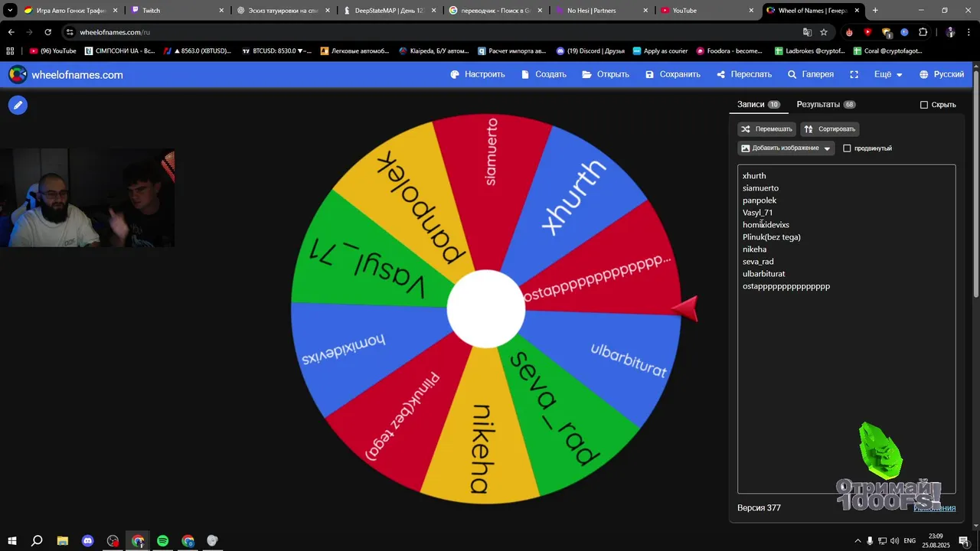Click the ulbarbiturat entry in the list
980x551 pixels.
(x=763, y=274)
